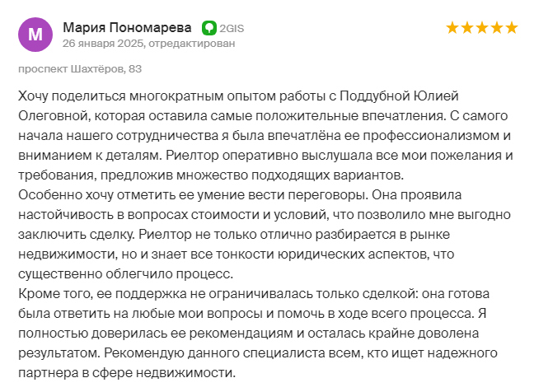Click the 2GIS source label text
This screenshot has width=534, height=392.
232,29
